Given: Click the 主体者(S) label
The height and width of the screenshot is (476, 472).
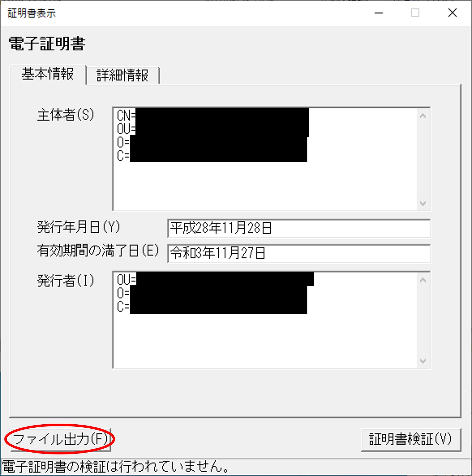Looking at the screenshot, I should (x=66, y=115).
